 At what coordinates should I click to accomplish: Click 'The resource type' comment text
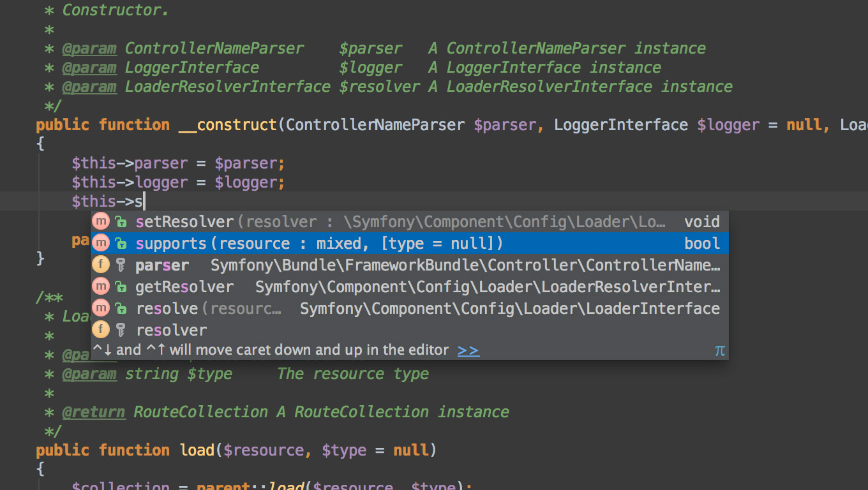coord(353,374)
